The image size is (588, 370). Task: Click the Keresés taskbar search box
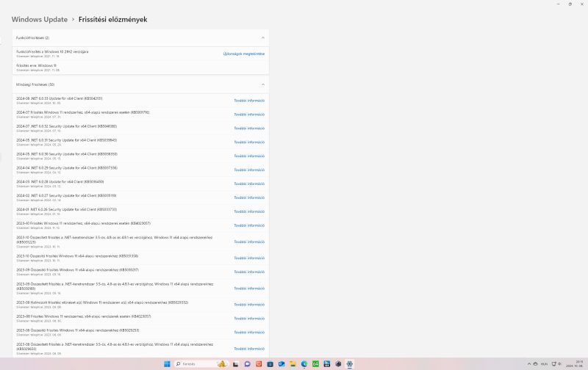(201, 364)
